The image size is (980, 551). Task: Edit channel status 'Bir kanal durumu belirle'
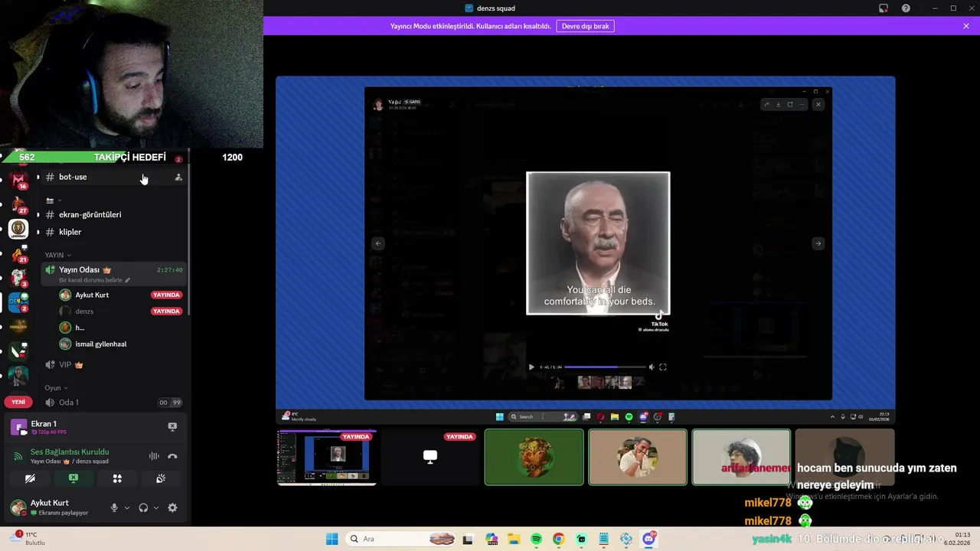95,280
